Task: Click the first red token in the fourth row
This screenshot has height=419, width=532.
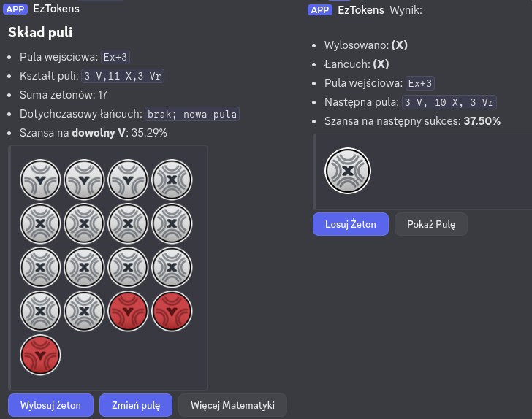Action: click(x=128, y=311)
